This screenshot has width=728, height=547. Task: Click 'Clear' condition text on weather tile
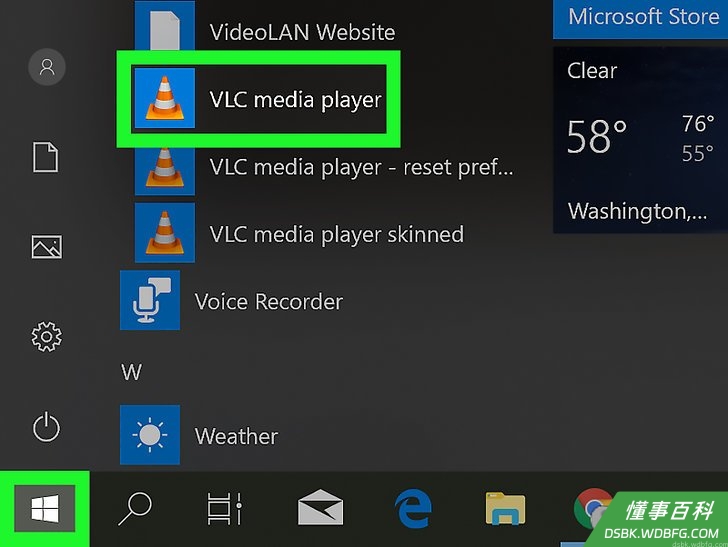592,71
